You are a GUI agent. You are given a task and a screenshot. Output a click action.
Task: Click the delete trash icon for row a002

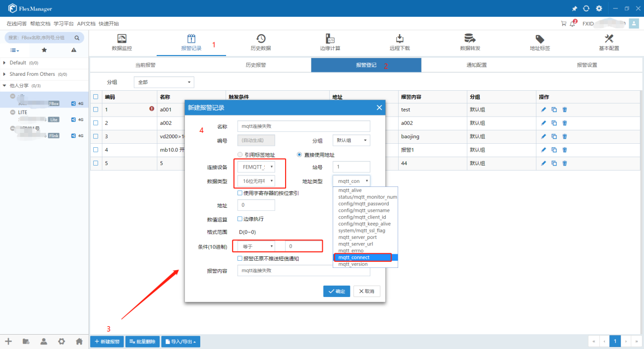564,123
